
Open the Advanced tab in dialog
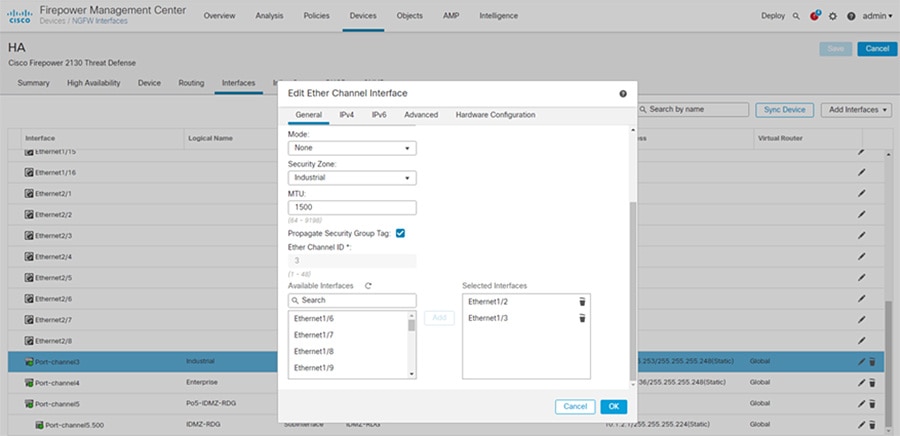pyautogui.click(x=421, y=115)
